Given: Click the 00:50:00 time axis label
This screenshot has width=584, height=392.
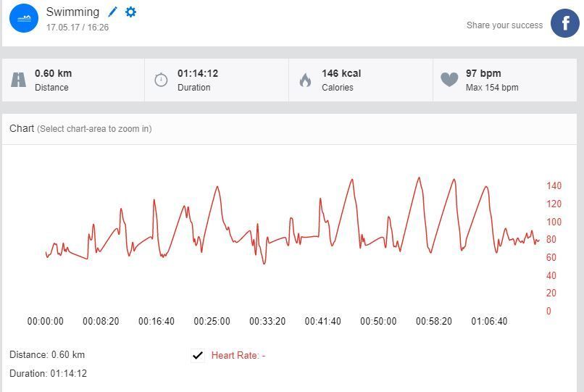Looking at the screenshot, I should click(x=378, y=321).
